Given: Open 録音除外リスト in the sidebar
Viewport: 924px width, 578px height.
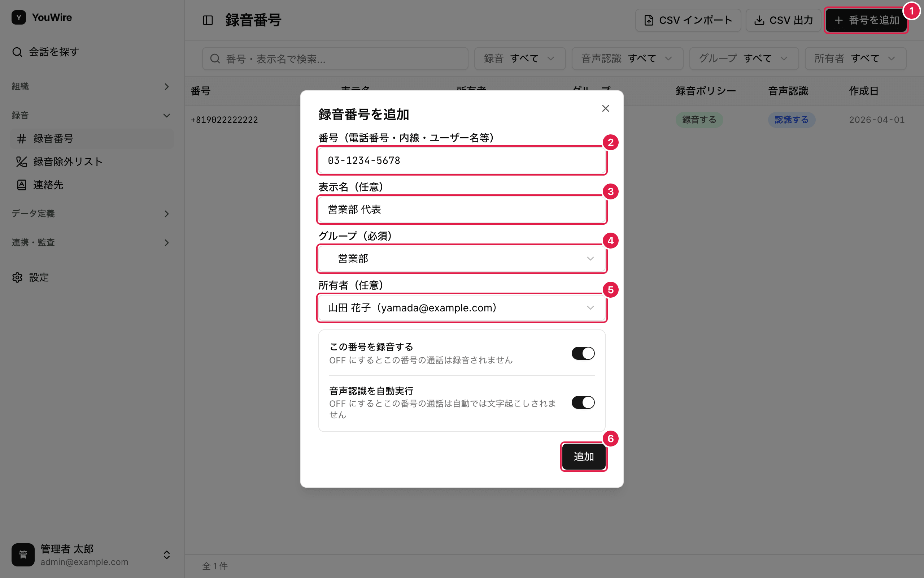Looking at the screenshot, I should tap(92, 162).
